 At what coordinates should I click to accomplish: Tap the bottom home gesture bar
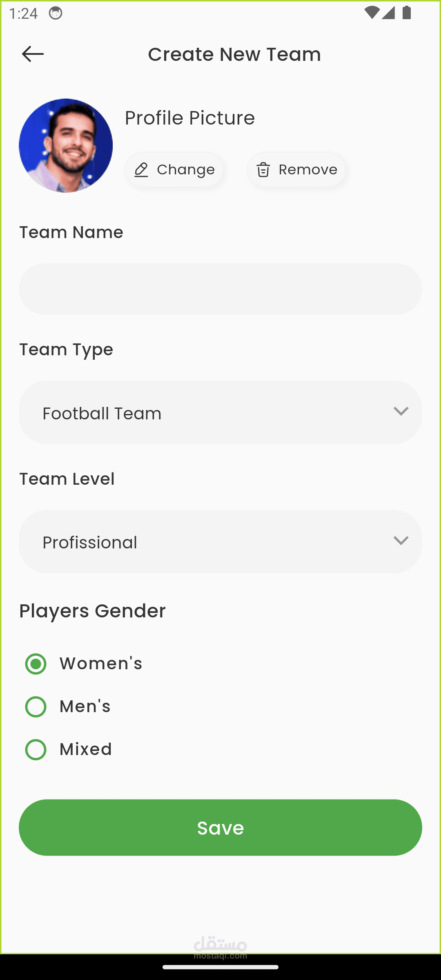[x=220, y=967]
